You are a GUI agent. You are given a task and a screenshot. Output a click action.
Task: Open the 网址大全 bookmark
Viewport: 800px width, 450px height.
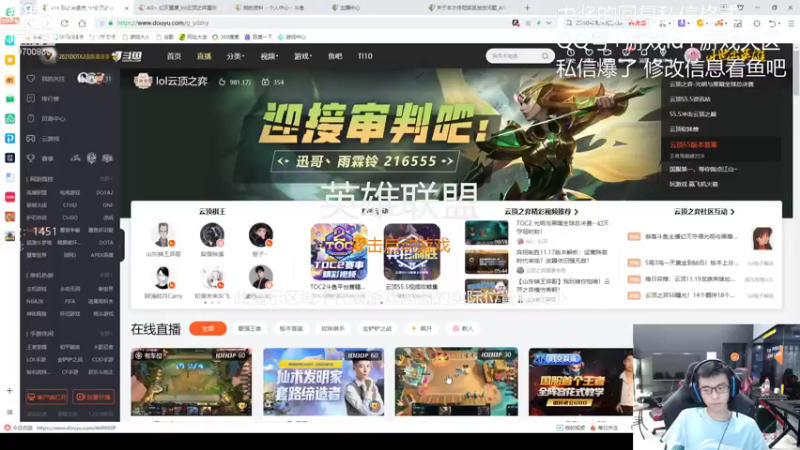(193, 37)
